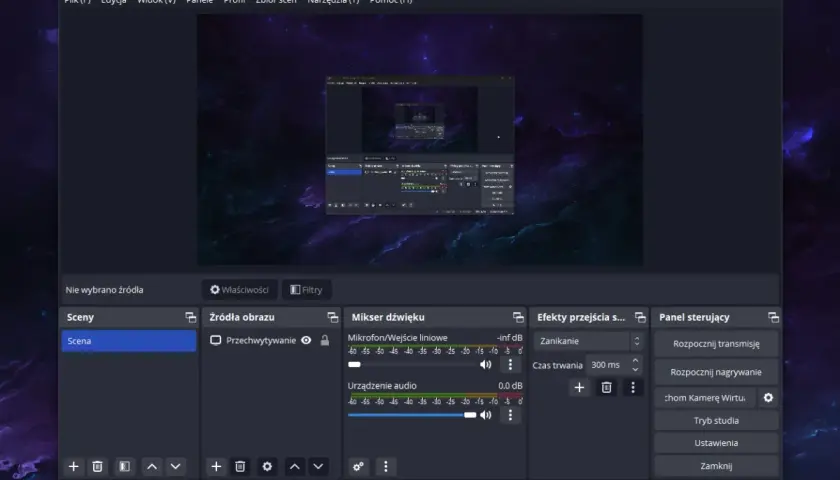The image size is (840, 480).
Task: Toggle the lock on the Przechwytywanie source
Action: tap(325, 340)
